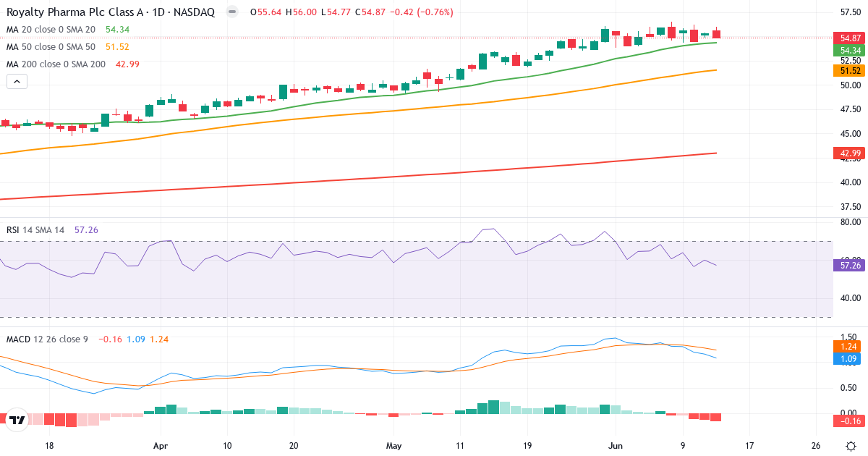Screen dimensions: 868x456
Task: Click the 37.50 price scale label
Action: (x=851, y=207)
